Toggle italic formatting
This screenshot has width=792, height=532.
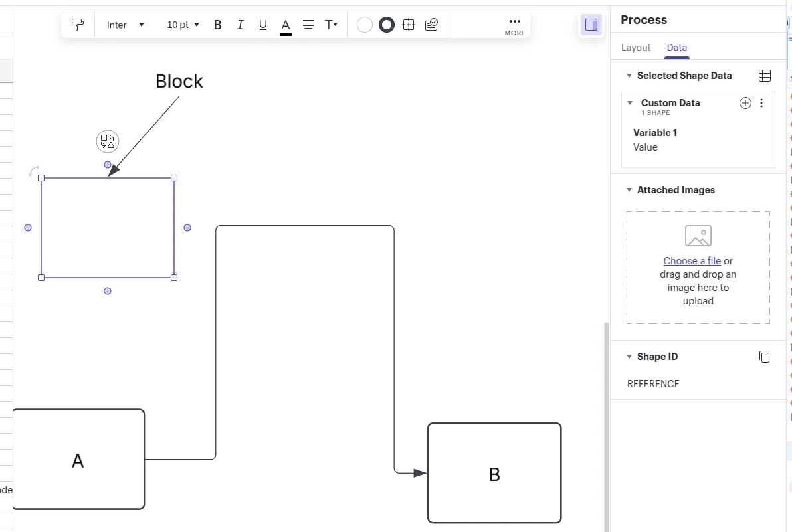[x=241, y=25]
